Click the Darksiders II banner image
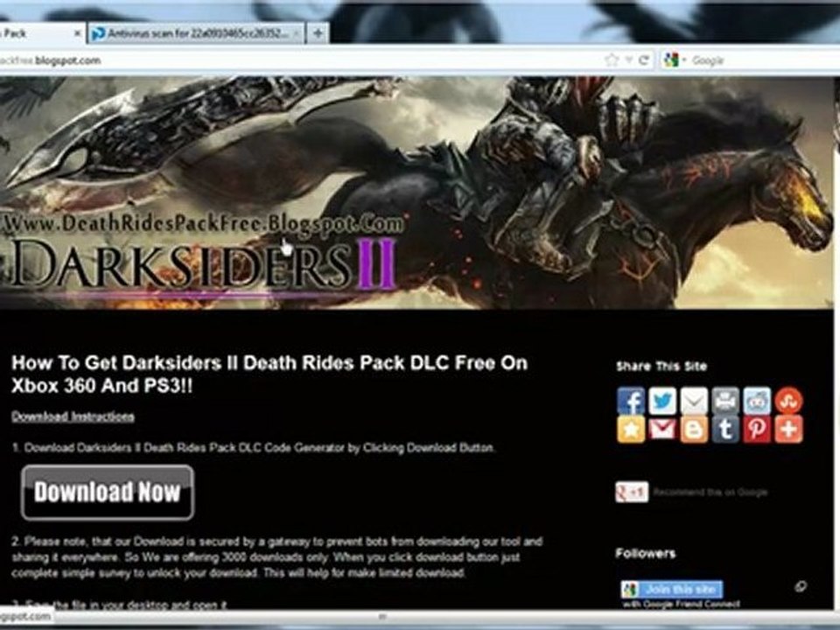 416,192
